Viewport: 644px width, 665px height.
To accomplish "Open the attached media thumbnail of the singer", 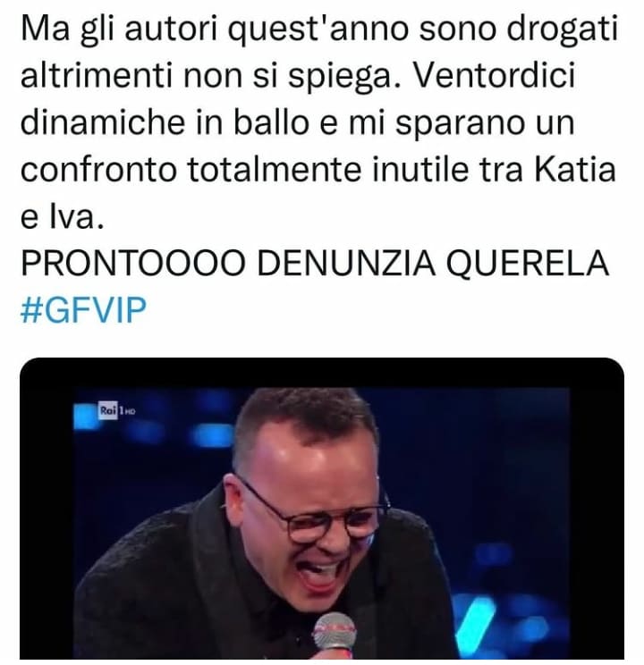I will pos(322,509).
